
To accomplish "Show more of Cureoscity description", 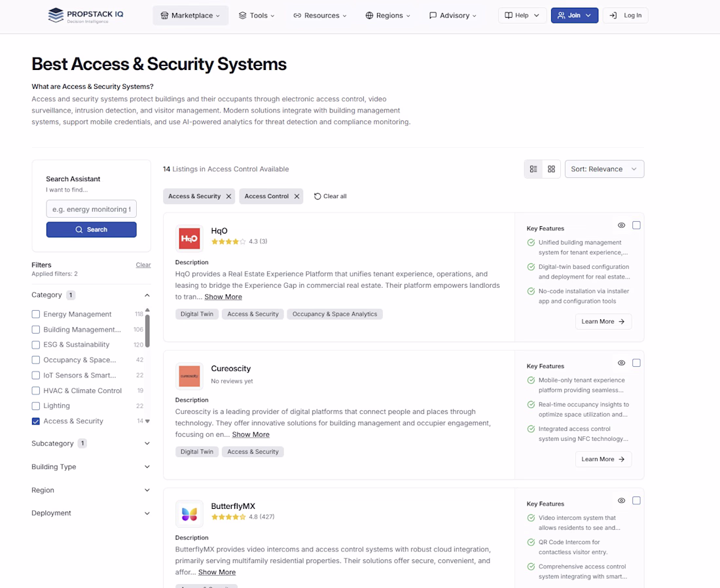I will click(x=251, y=435).
